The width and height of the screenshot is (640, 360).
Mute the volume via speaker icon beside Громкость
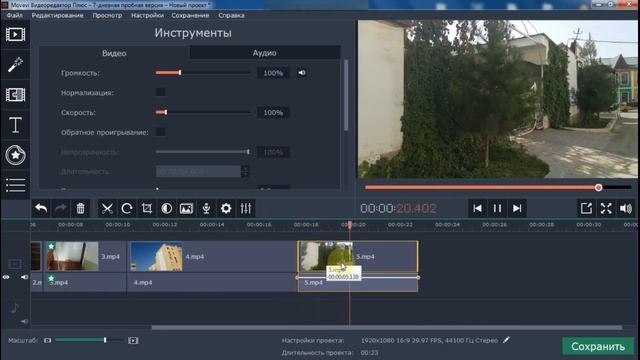302,73
